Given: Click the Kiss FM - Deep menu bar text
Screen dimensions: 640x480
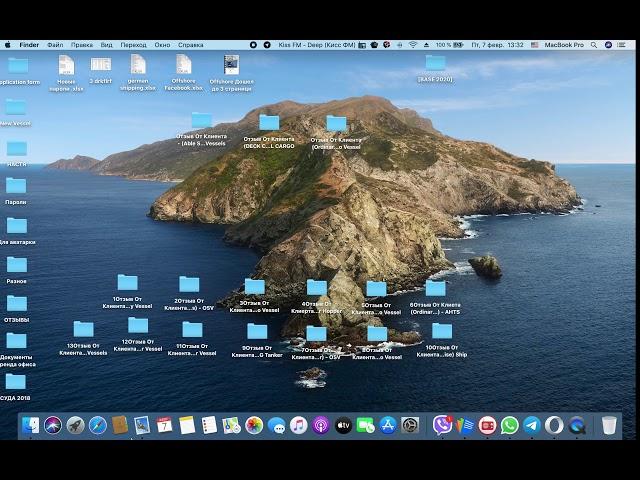Looking at the screenshot, I should [x=317, y=45].
